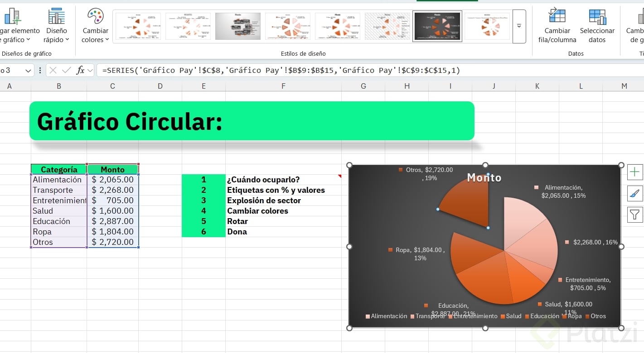Select the Categoría header cell
Viewport: 644px width, 353px height.
click(x=59, y=169)
